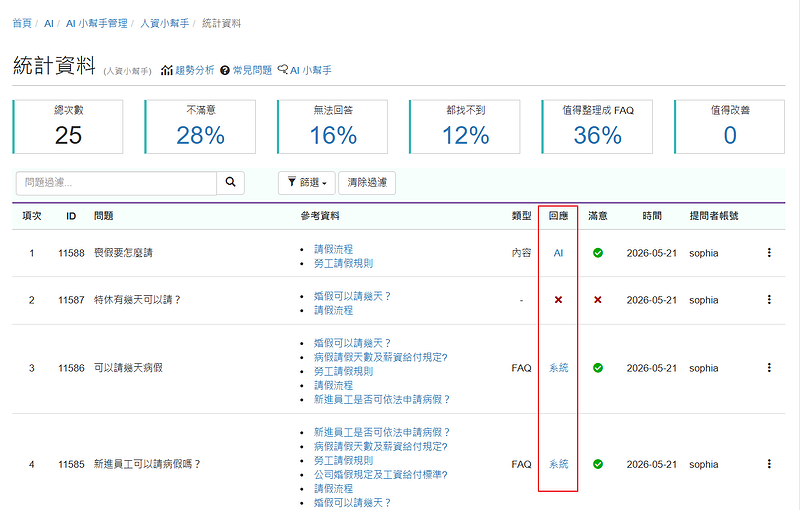Screen dimensions: 800x510
Task: Open three-dot menu for row 11585
Action: tap(769, 464)
